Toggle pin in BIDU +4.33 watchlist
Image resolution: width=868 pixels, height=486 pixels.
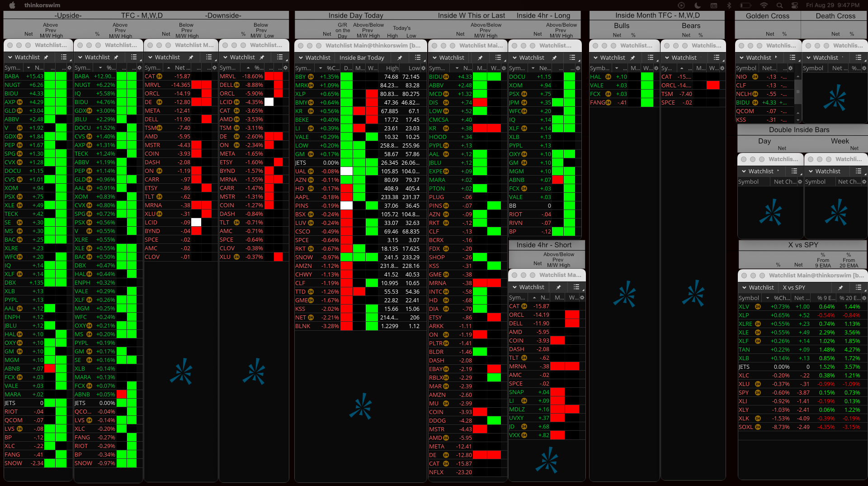point(480,58)
